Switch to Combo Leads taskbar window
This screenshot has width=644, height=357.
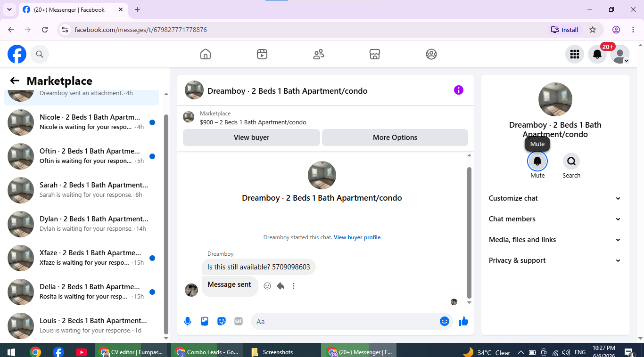[x=207, y=352]
